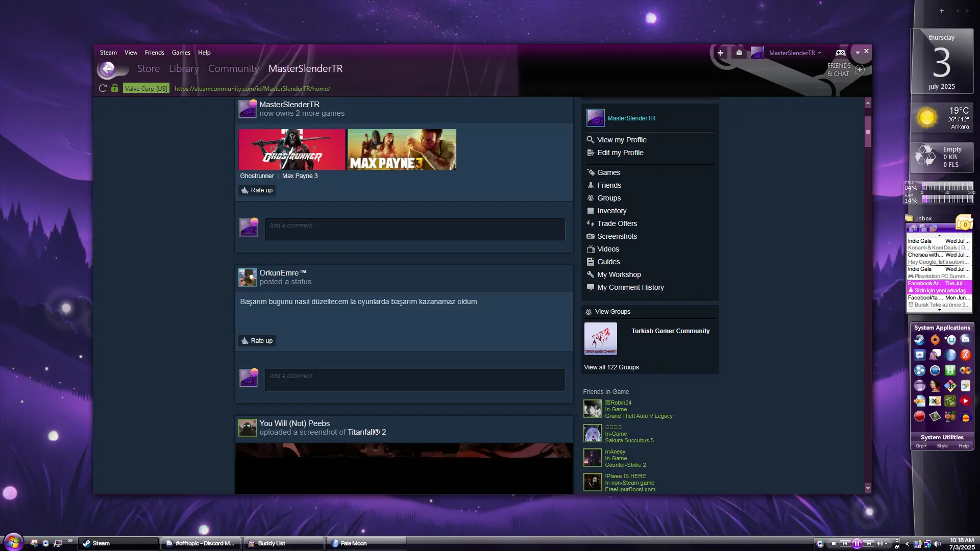Open Videos in the sidebar
This screenshot has height=551, width=980.
pos(608,249)
